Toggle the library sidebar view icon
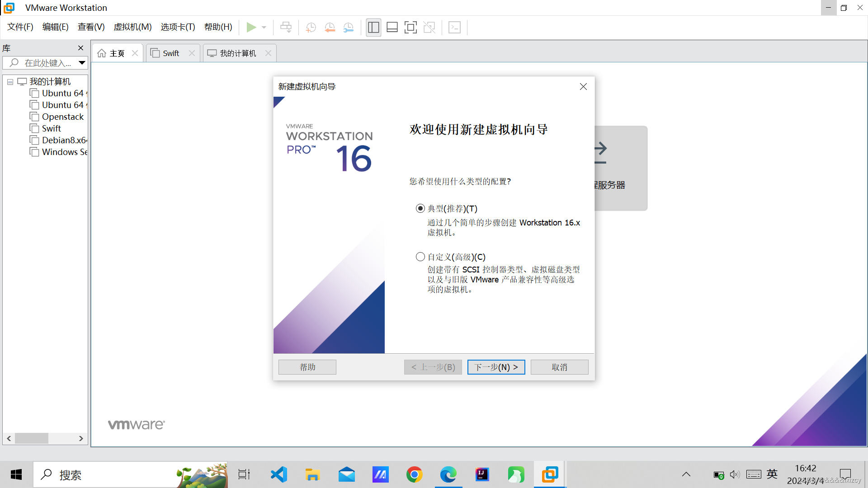 click(373, 28)
